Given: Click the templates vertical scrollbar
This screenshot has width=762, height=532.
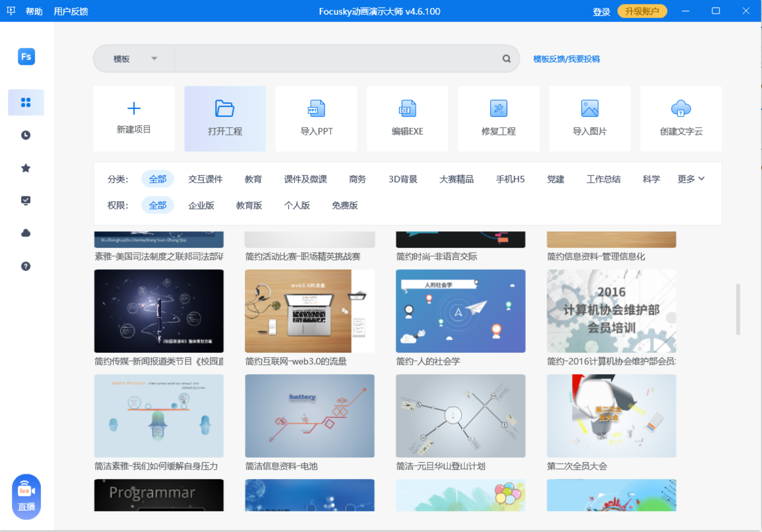Looking at the screenshot, I should (738, 309).
